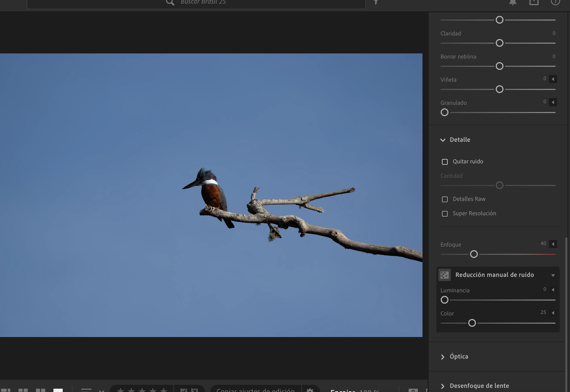Click the noise reduction checkerboard icon

(x=445, y=275)
